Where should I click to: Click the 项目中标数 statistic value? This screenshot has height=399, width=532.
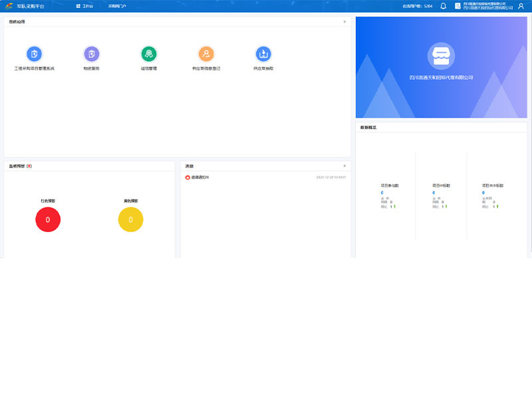[x=434, y=193]
